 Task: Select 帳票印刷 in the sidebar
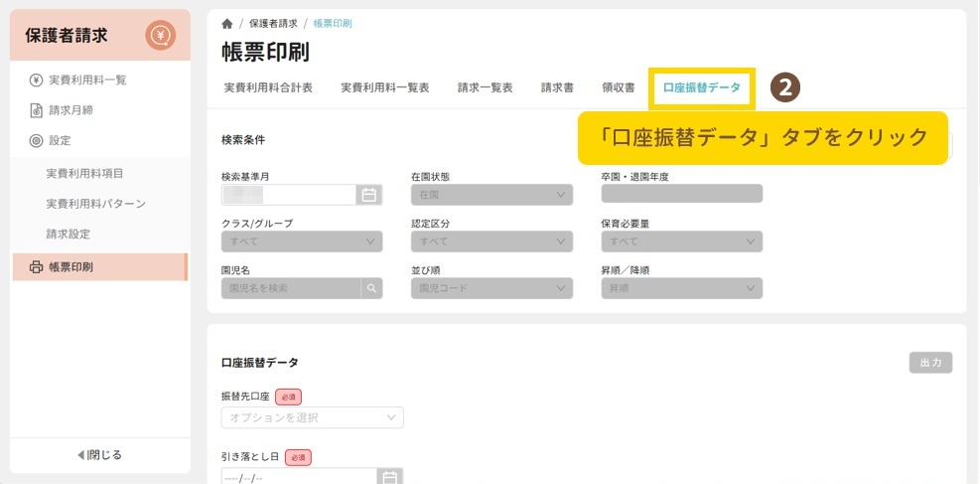(70, 266)
